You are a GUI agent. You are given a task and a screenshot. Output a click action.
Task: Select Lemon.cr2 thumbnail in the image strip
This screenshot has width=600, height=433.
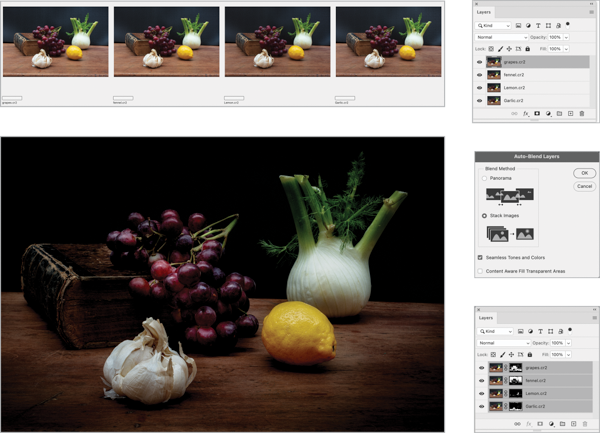click(277, 42)
